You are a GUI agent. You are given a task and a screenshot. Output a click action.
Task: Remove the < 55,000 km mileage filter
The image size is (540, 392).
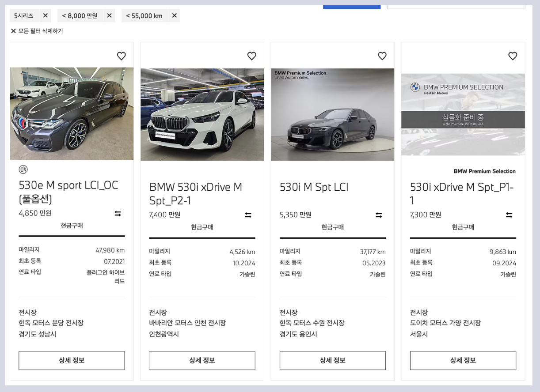[174, 15]
